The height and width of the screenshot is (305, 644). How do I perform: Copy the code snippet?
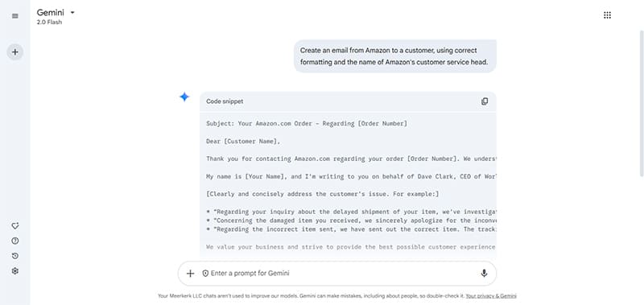pyautogui.click(x=485, y=101)
